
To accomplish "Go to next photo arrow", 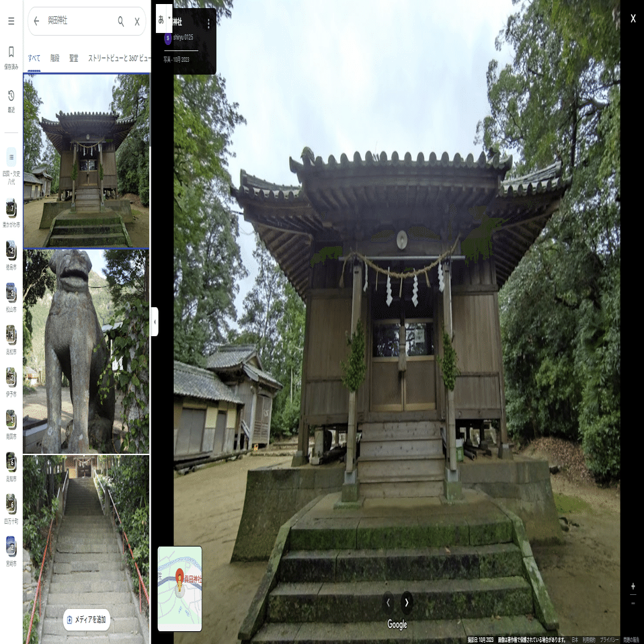I will [x=407, y=602].
